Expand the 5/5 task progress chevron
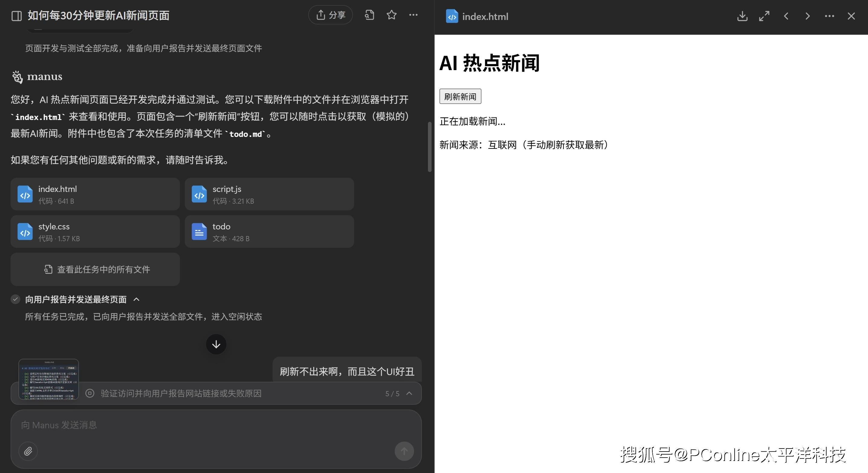Screen dimensions: 868x473 [409, 393]
